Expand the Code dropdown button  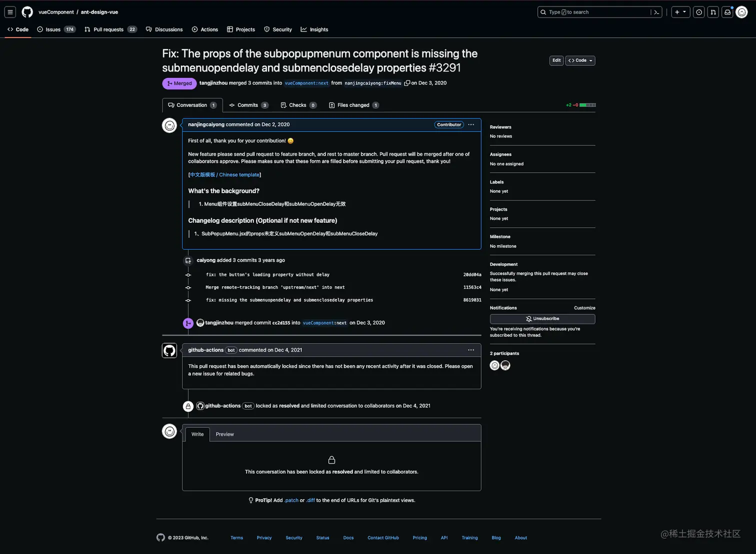580,60
